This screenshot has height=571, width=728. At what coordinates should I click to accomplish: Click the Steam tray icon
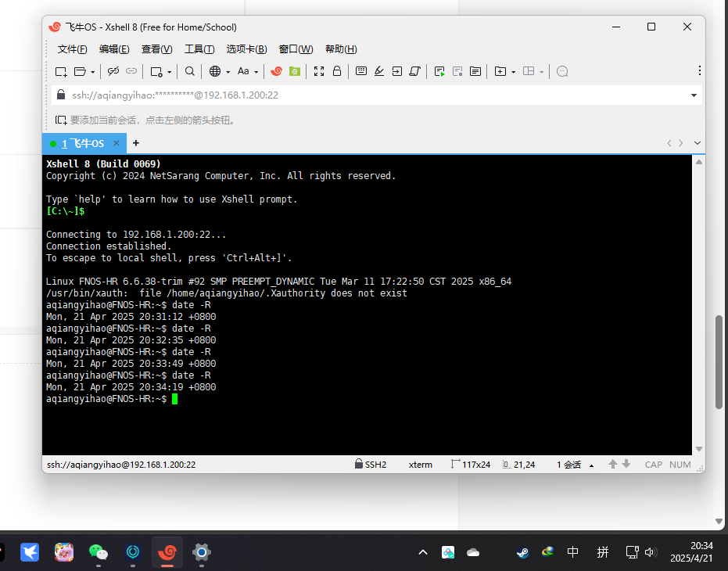click(x=523, y=552)
